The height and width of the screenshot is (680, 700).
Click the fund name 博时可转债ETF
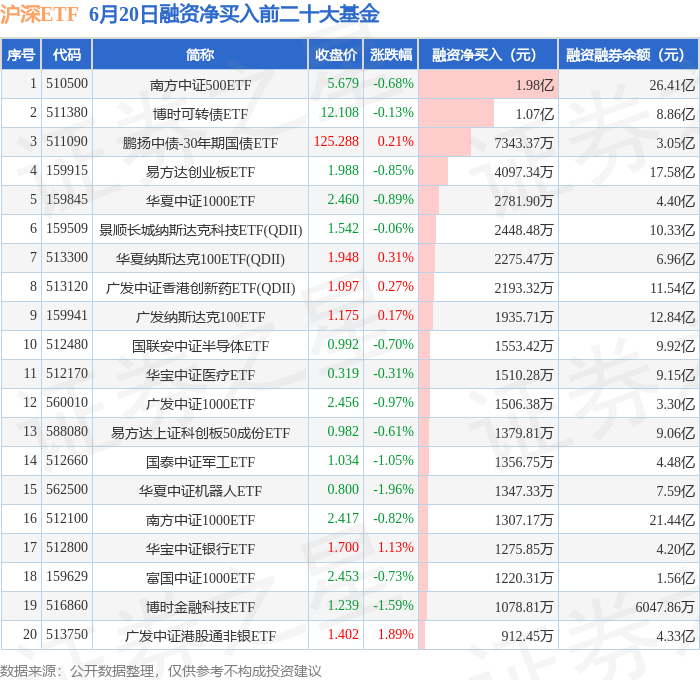(x=200, y=114)
